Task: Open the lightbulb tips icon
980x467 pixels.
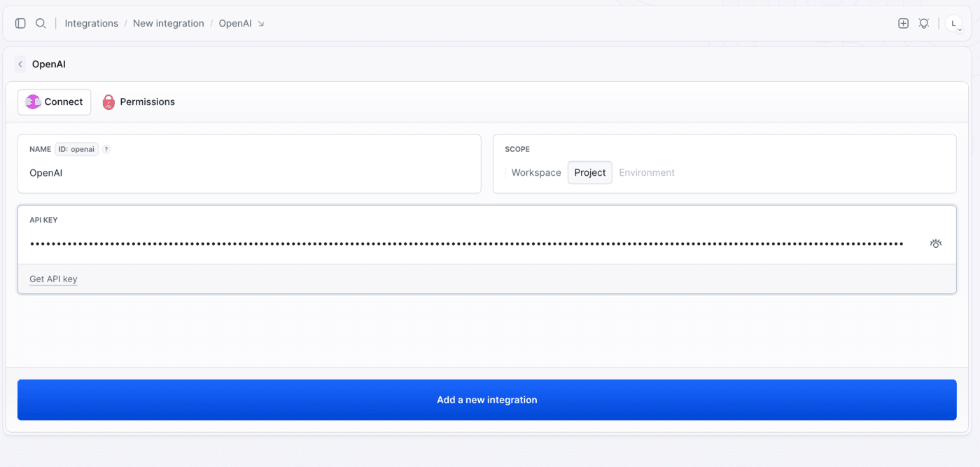Action: tap(924, 23)
